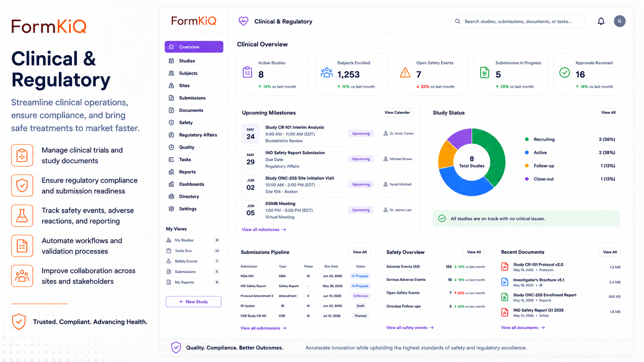This screenshot has width=644, height=362.
Task: Click the orange Follow-up legend dot
Action: point(527,166)
